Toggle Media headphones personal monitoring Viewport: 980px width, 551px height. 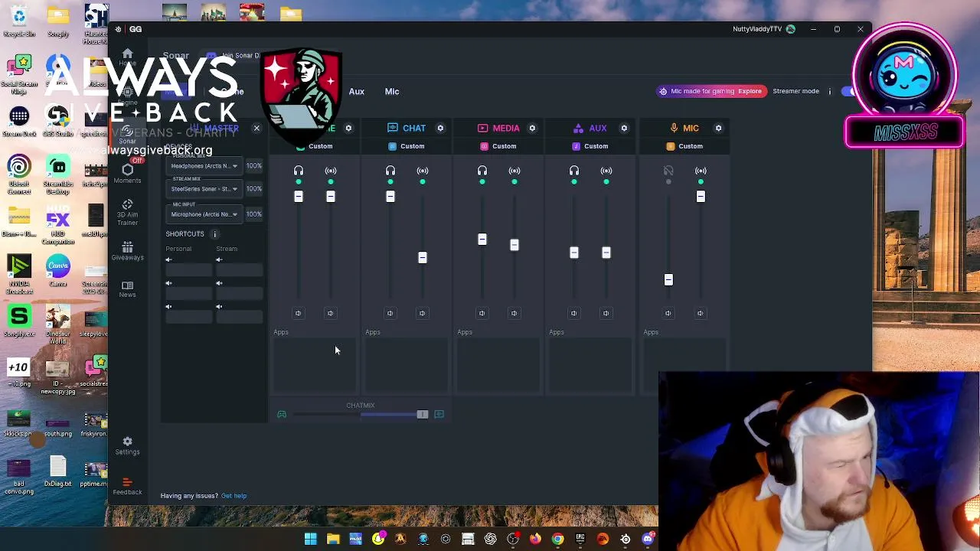482,171
